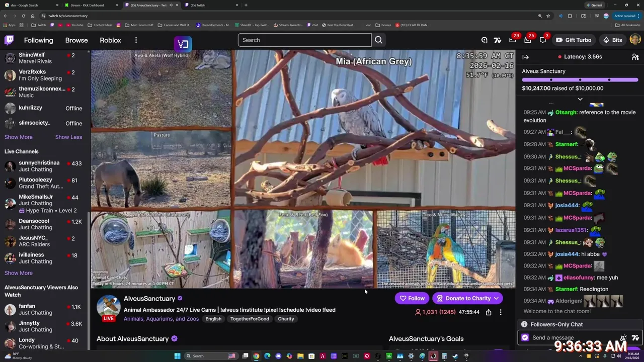Click the search magnifier button
This screenshot has width=644, height=362.
coord(379,40)
